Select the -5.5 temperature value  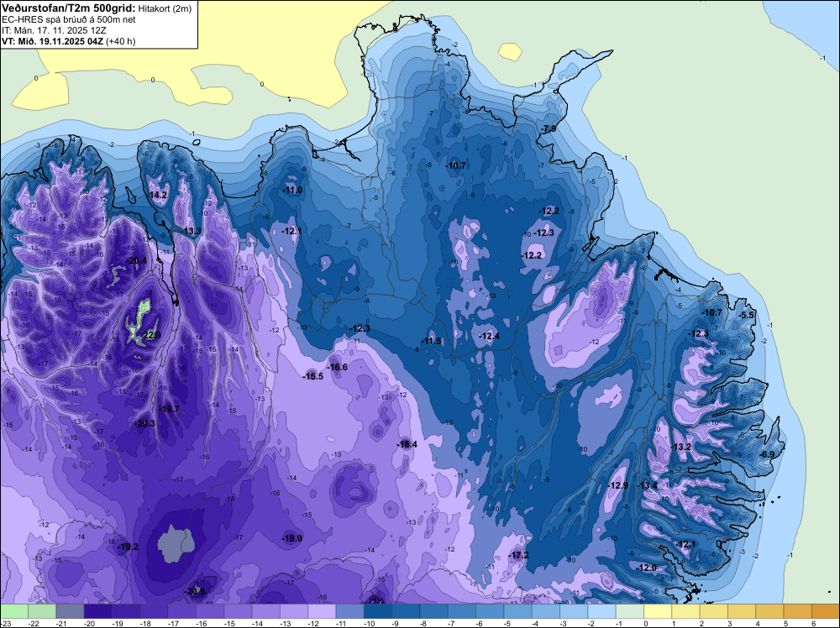(746, 316)
